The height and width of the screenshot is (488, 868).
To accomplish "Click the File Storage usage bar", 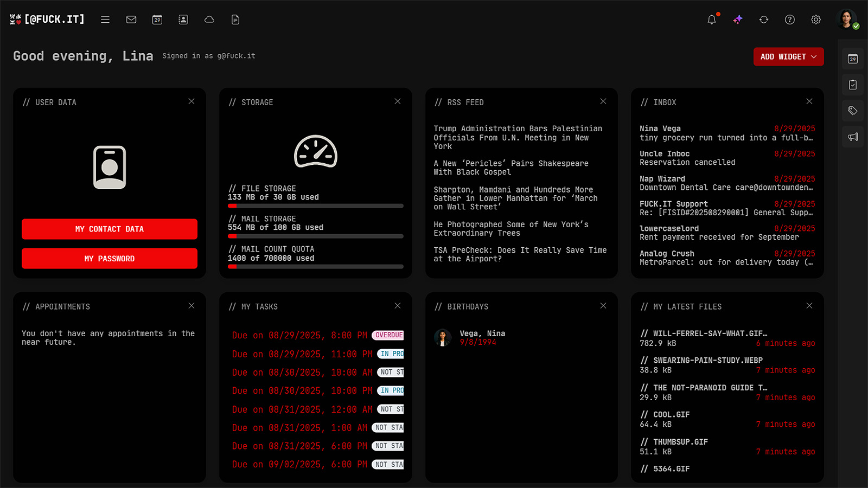I will click(316, 206).
